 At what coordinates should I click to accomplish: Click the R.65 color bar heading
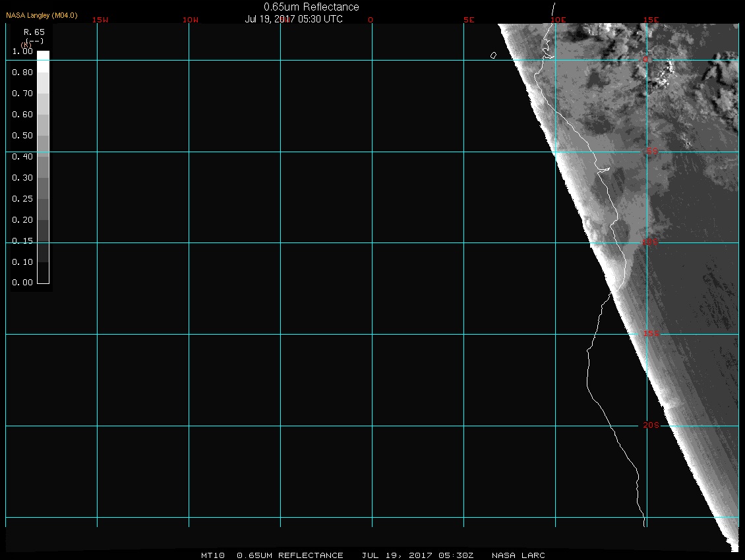pos(34,32)
